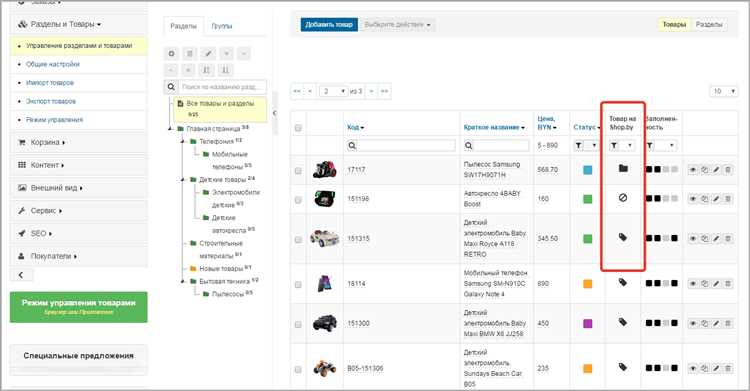The width and height of the screenshot is (750, 391).
Task: Toggle visibility eye for product 17117
Action: pyautogui.click(x=693, y=170)
